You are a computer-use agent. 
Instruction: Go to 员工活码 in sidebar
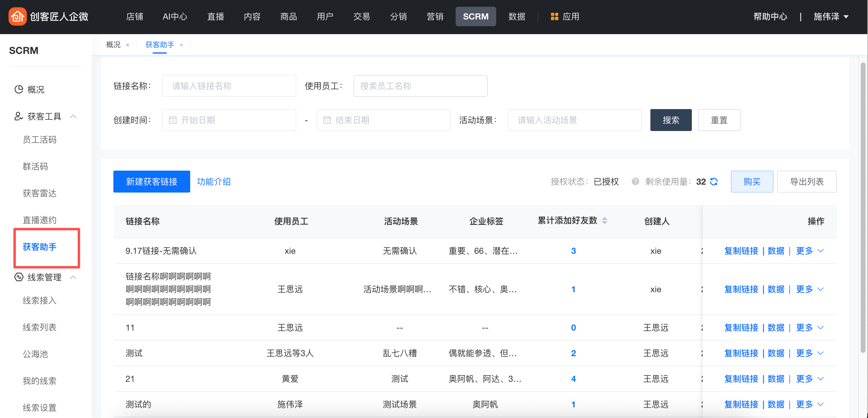tap(39, 140)
